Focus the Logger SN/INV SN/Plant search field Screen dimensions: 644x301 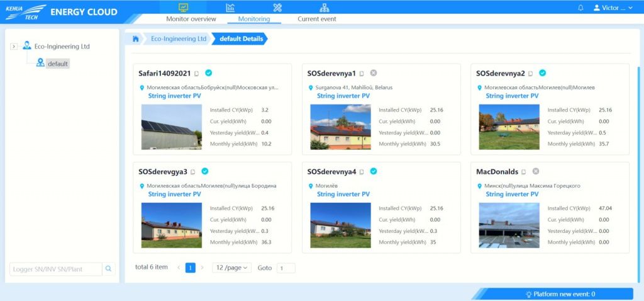pyautogui.click(x=55, y=269)
